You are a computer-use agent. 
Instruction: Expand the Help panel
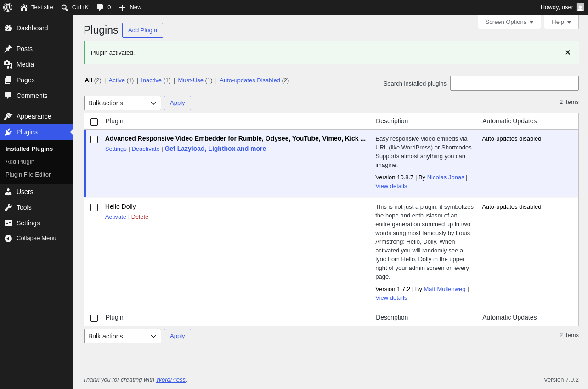pos(561,22)
